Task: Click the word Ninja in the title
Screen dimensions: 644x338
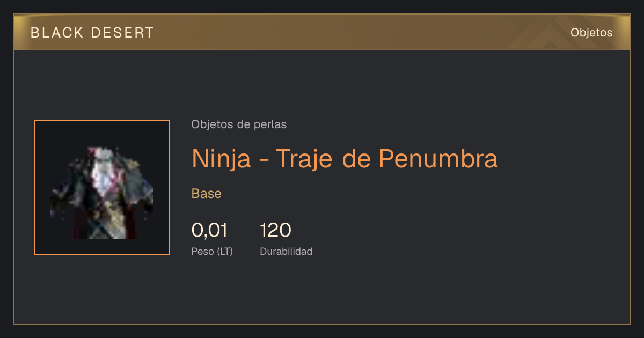Action: [x=221, y=159]
